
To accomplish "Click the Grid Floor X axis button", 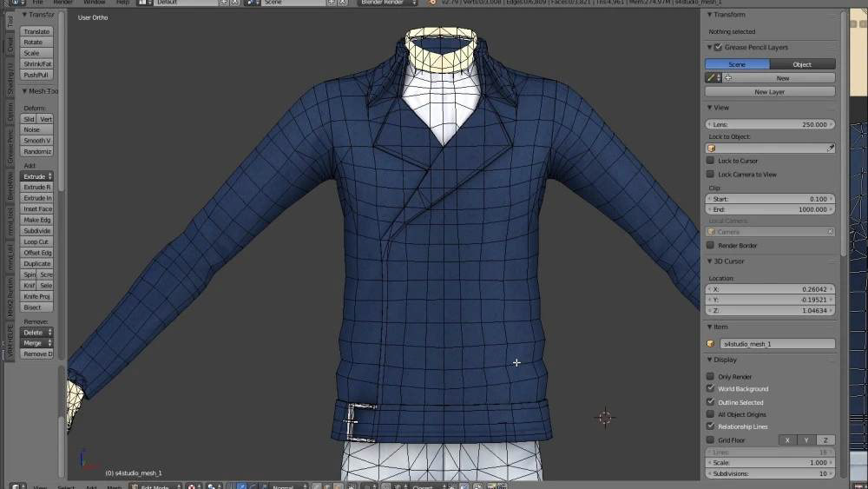I will [787, 440].
